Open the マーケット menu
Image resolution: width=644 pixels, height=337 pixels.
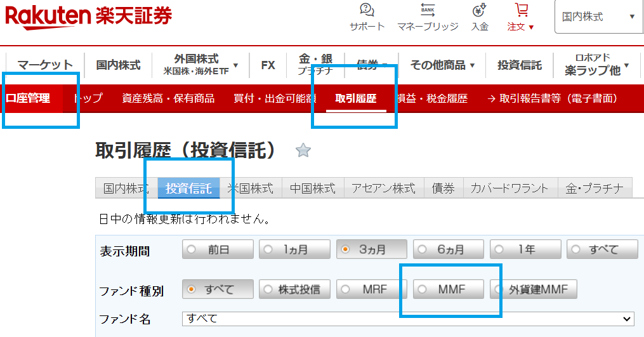[45, 65]
